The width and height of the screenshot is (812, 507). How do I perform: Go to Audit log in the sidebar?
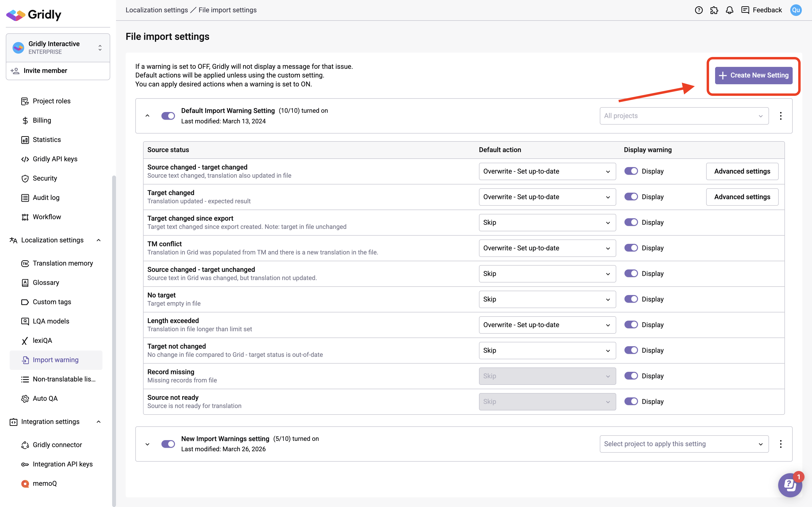coord(46,197)
